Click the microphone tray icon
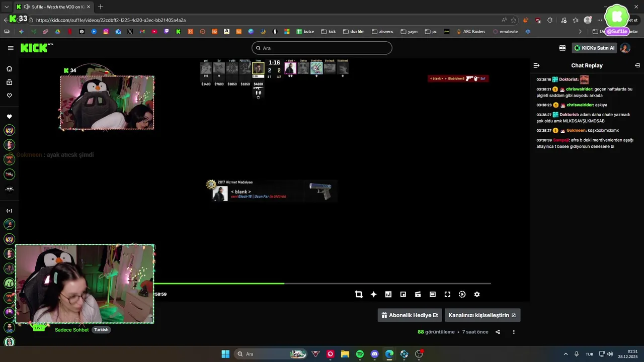This screenshot has height=362, width=644. tap(577, 354)
